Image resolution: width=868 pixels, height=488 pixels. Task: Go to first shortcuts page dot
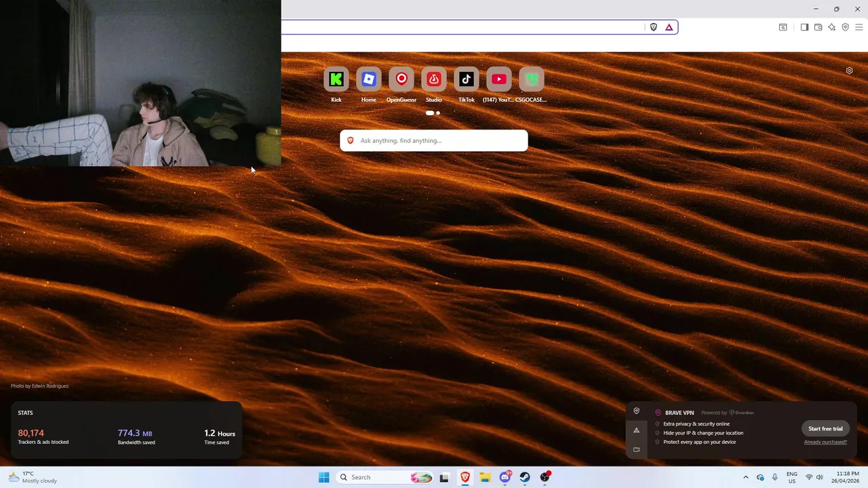[429, 113]
